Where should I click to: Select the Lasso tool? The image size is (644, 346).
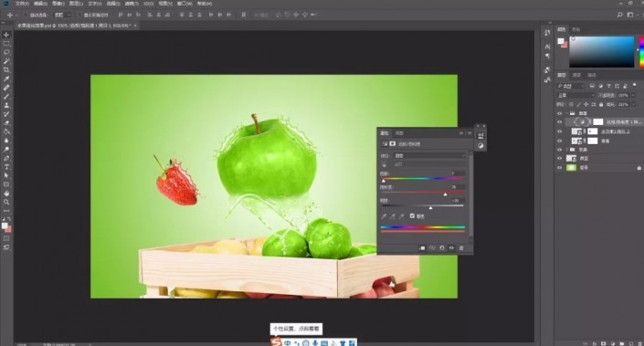pos(6,53)
